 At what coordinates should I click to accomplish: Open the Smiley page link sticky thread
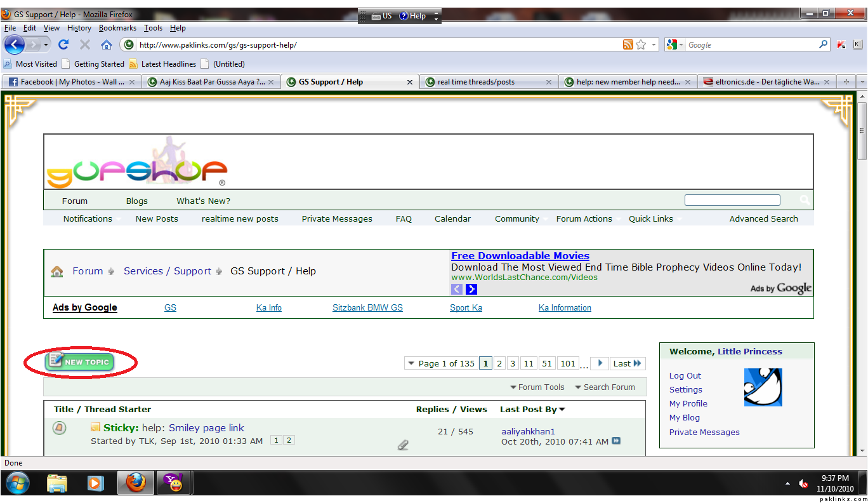point(206,428)
